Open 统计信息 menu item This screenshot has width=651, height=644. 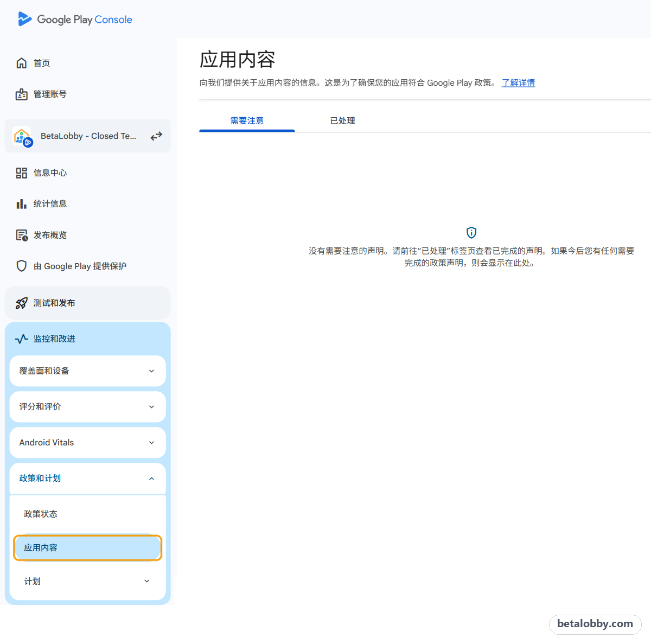coord(88,204)
